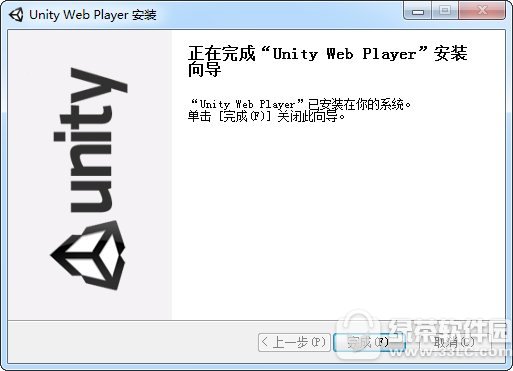513x371 pixels.
Task: Click the Unity icon in title bar
Action: [x=16, y=15]
